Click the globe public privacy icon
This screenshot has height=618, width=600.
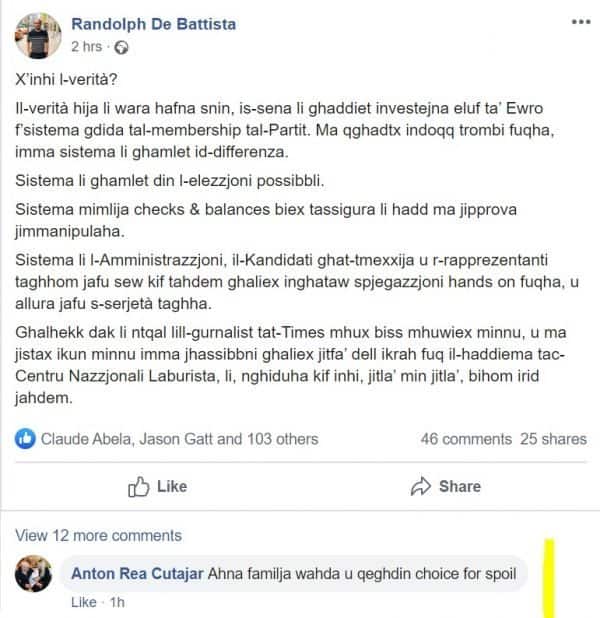coord(121,48)
